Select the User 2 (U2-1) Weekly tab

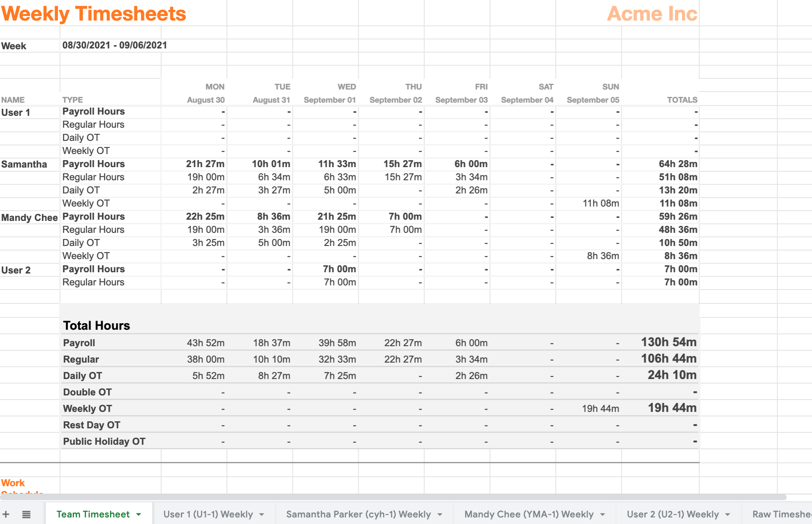tap(673, 514)
